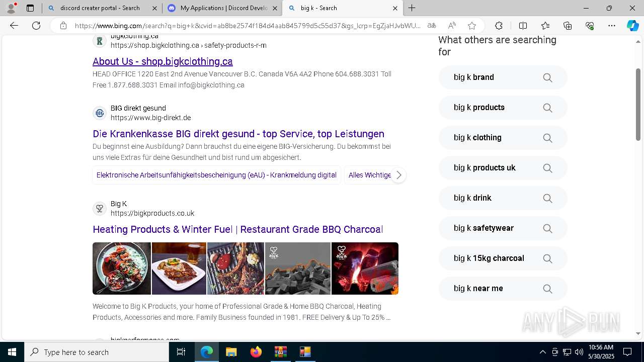
Task: Open the Favorites list icon
Action: click(x=545, y=26)
